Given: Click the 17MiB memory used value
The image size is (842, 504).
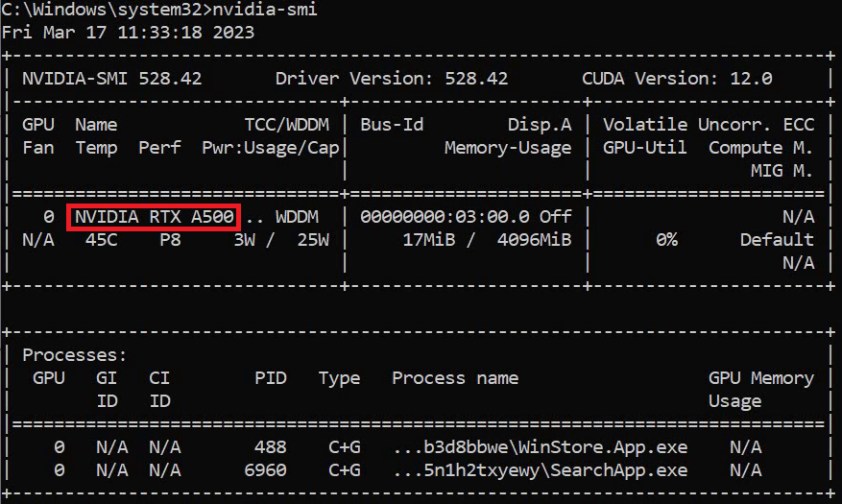Looking at the screenshot, I should 428,240.
